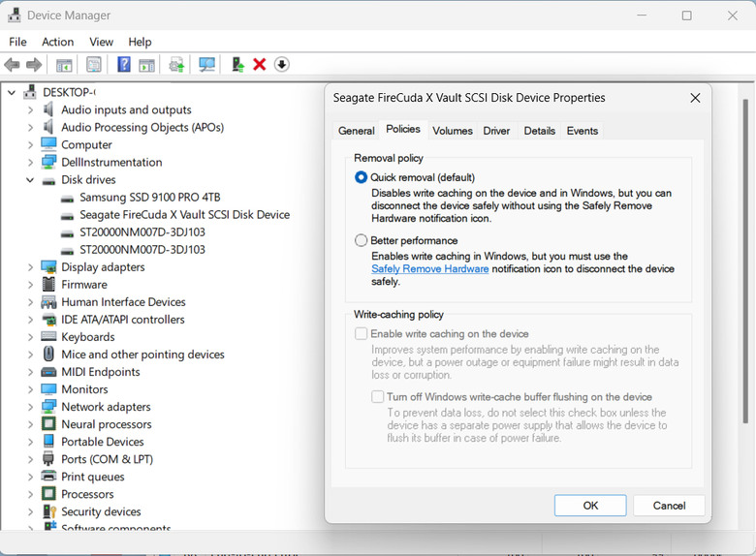Maximize the Device Manager window

pyautogui.click(x=686, y=15)
